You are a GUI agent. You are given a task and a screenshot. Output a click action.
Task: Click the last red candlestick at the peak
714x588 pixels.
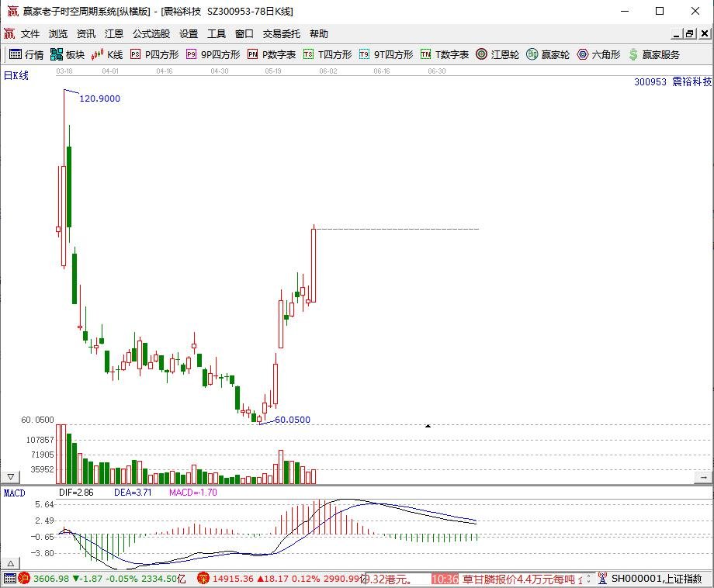(x=314, y=264)
